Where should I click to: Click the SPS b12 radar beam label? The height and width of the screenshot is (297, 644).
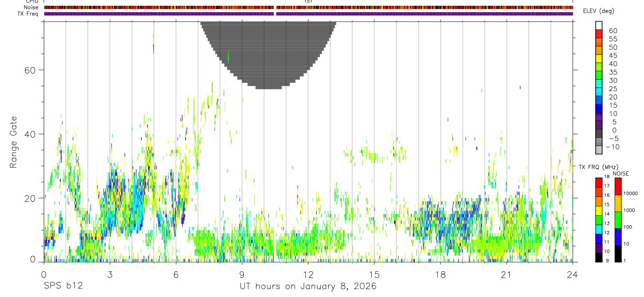(x=63, y=287)
